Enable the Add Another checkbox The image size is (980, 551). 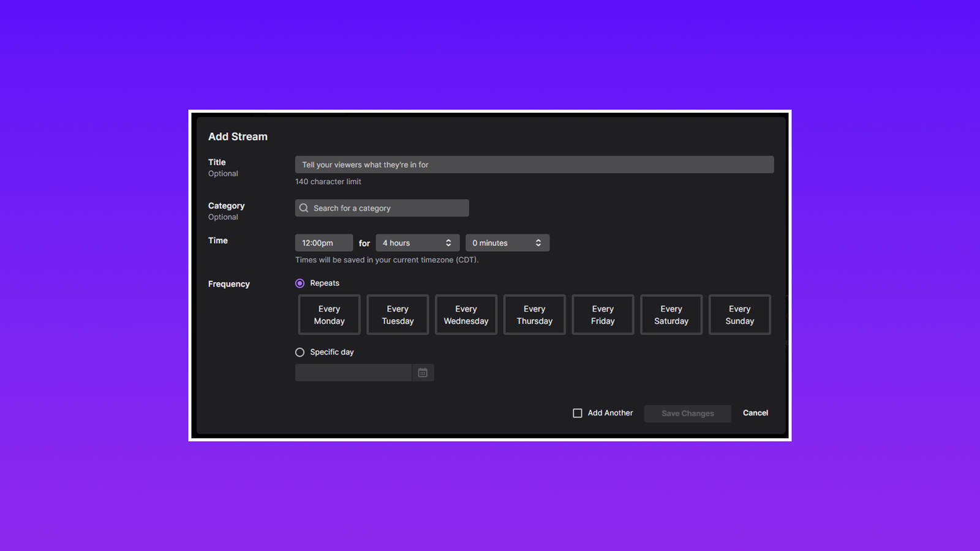(x=577, y=413)
